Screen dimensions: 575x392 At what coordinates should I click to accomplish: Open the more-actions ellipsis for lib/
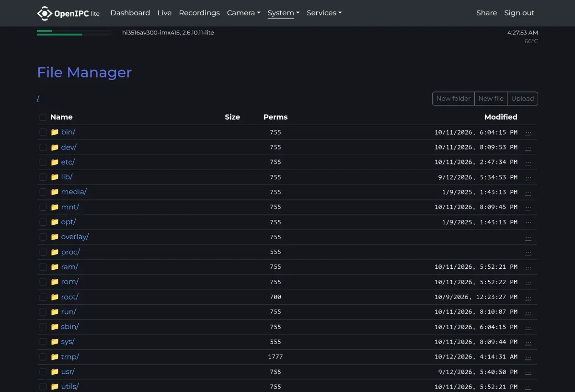click(x=528, y=177)
